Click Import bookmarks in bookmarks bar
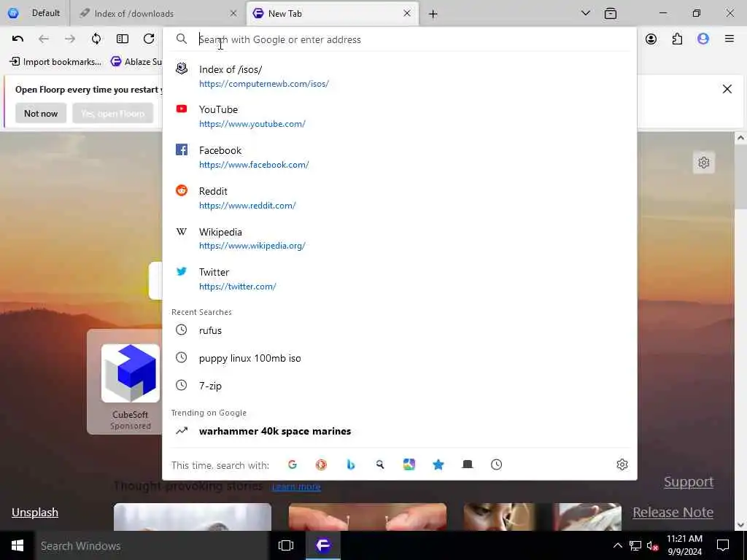 tap(55, 61)
